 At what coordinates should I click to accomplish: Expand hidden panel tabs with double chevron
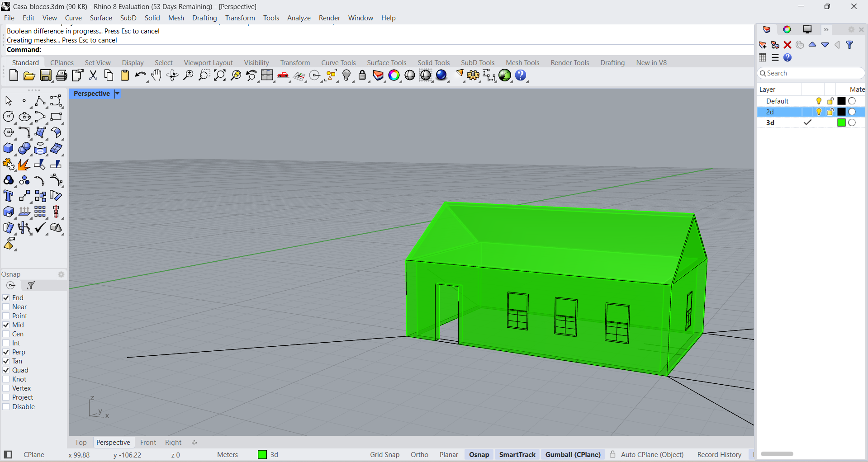(826, 30)
